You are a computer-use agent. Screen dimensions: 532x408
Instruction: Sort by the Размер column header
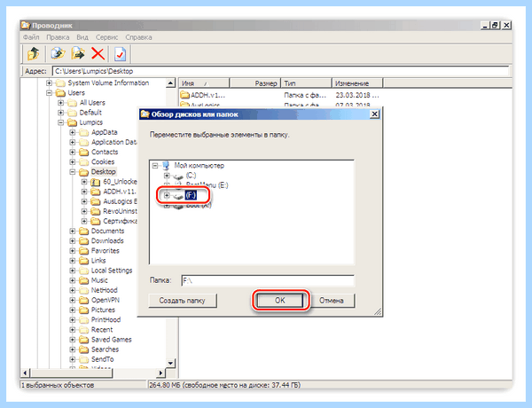(255, 83)
